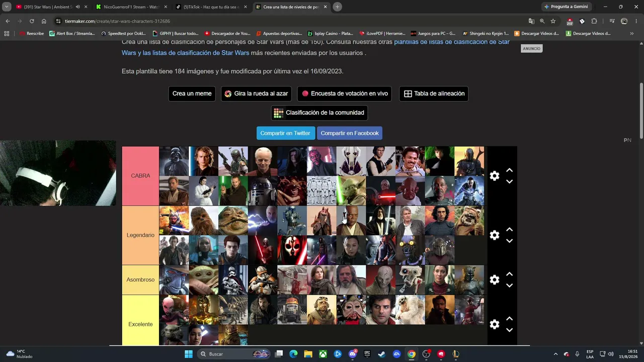Show hidden system tray icons
644x362 pixels.
point(555,354)
